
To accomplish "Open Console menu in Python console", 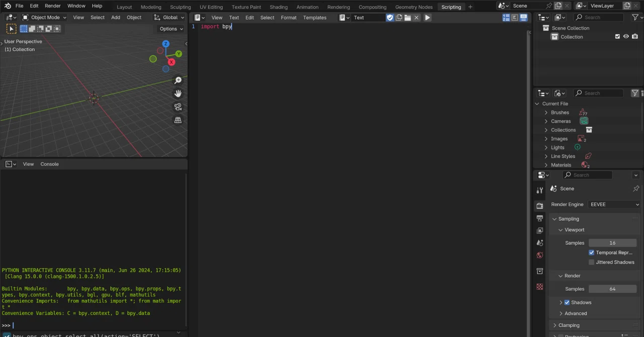I will pyautogui.click(x=49, y=164).
